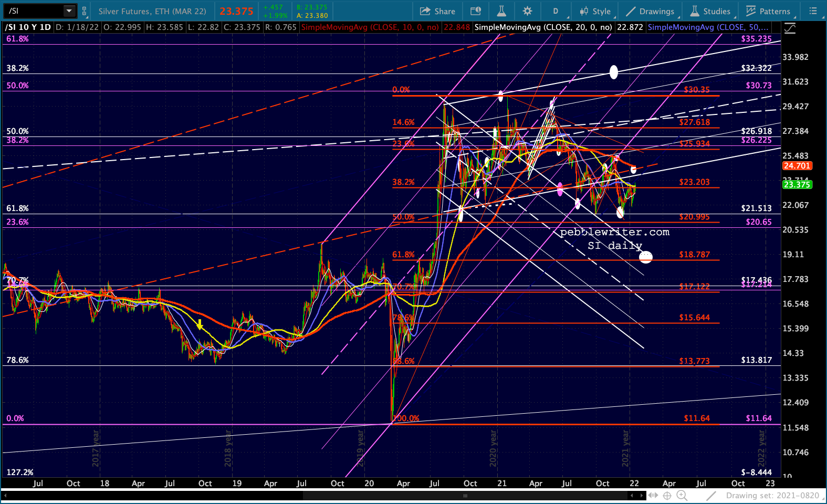Open the Studies menu
Screen dimensions: 827x504
click(710, 11)
